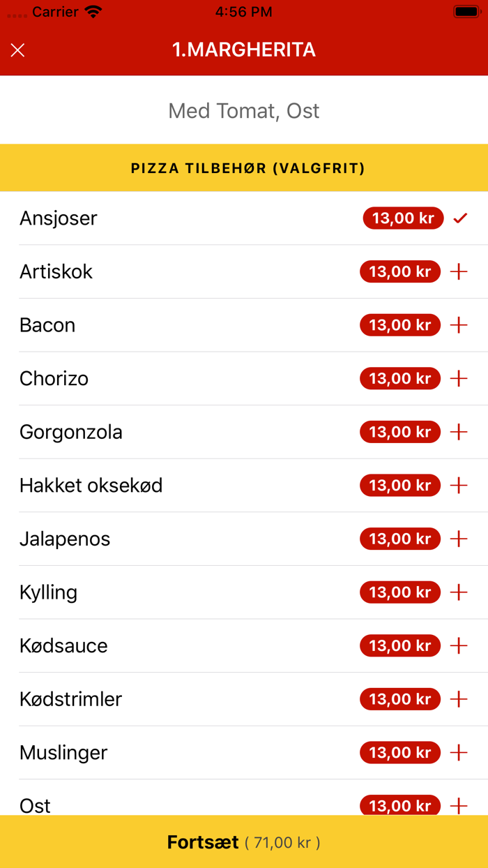The width and height of the screenshot is (488, 868).
Task: Add Muslinger via its plus icon
Action: [x=459, y=752]
